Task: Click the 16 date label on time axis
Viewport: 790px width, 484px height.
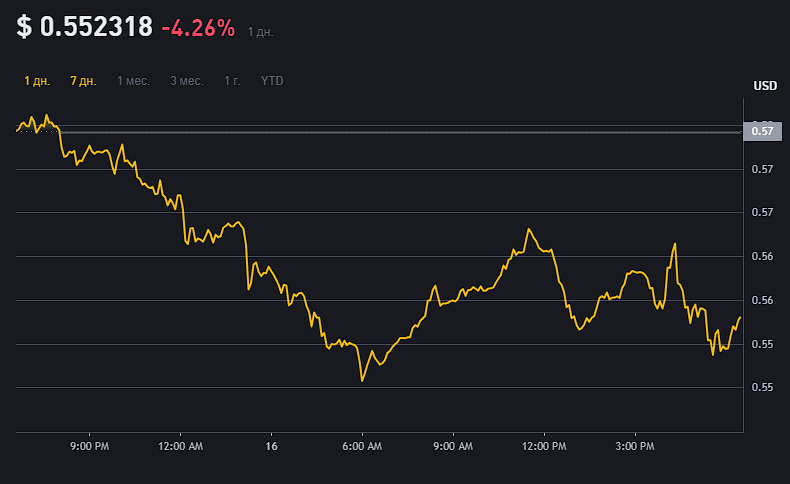Action: tap(271, 446)
